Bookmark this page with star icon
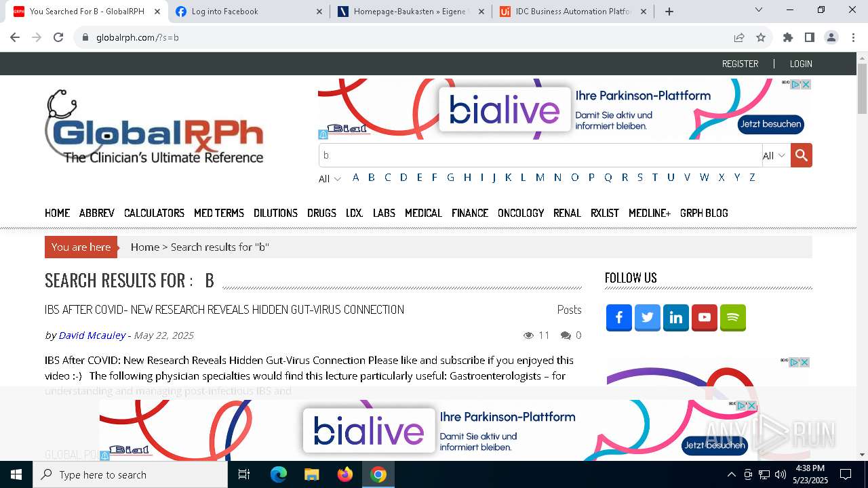Viewport: 868px width, 488px height. coord(761,38)
